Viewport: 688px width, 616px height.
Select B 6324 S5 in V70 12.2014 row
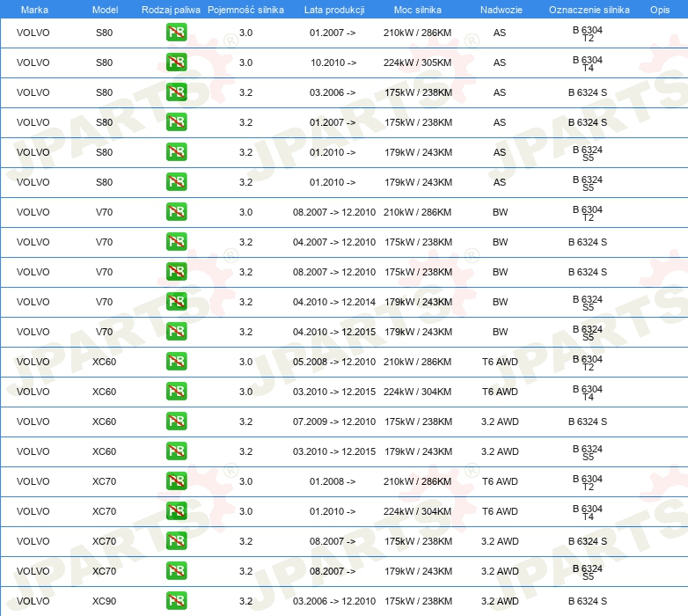[x=588, y=304]
